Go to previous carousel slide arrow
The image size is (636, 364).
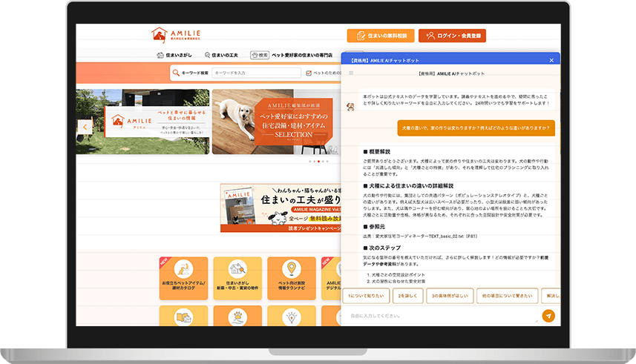[85, 127]
